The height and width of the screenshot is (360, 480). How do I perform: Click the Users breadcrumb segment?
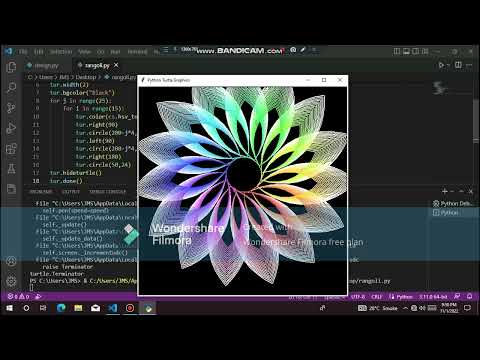[46, 77]
